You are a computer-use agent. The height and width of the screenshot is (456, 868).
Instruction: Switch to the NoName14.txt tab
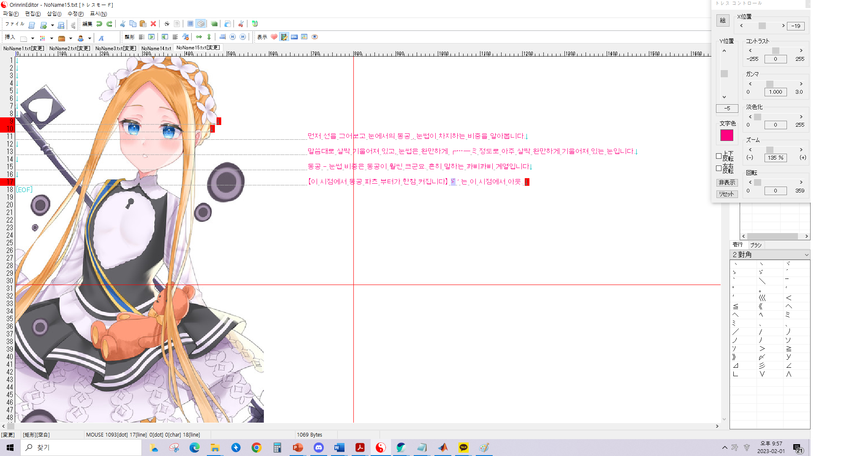pyautogui.click(x=156, y=49)
